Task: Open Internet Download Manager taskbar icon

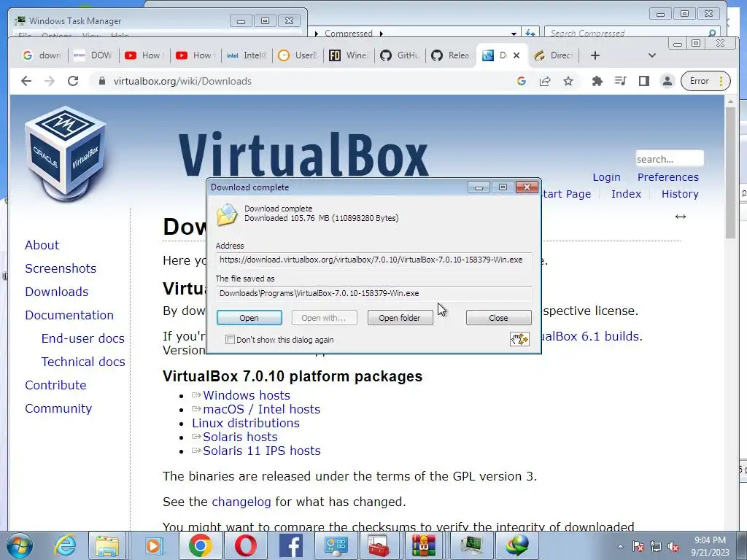Action: click(517, 545)
